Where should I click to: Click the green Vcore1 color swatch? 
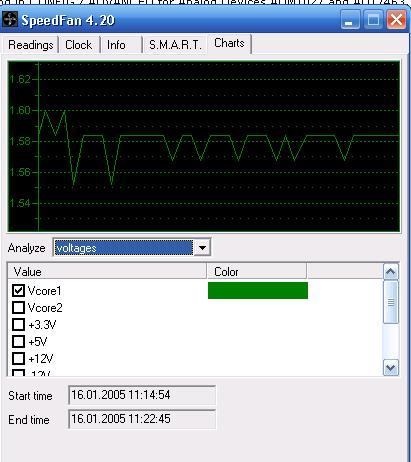point(258,290)
